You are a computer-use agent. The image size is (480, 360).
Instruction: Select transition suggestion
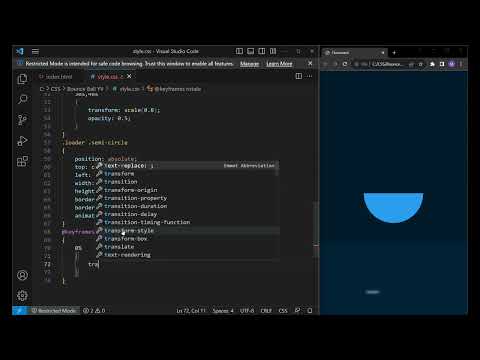[x=187, y=182]
